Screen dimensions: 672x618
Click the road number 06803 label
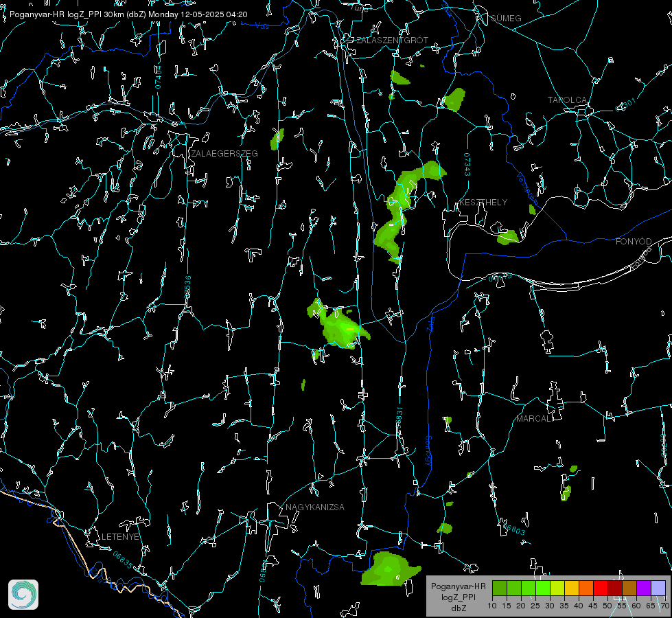pyautogui.click(x=513, y=529)
